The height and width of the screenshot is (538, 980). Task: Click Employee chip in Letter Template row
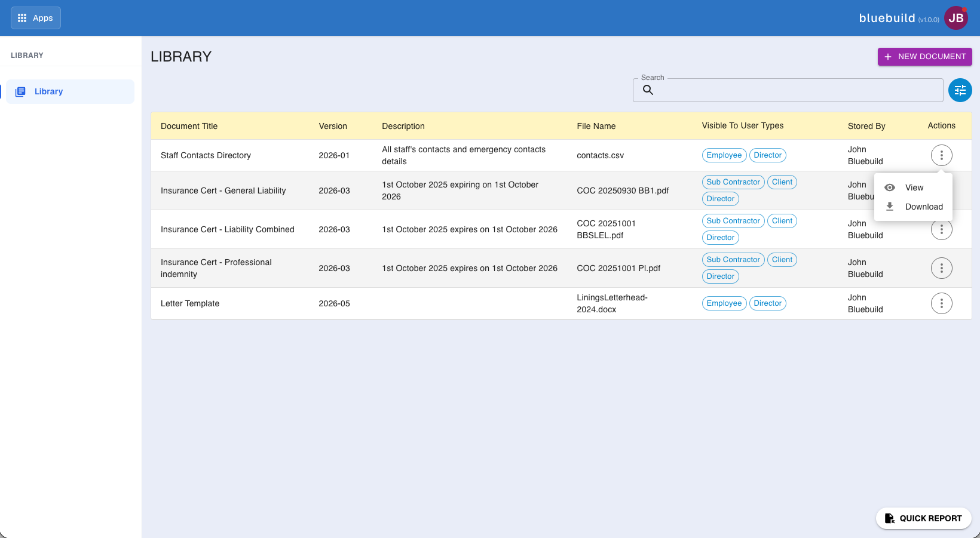click(724, 303)
